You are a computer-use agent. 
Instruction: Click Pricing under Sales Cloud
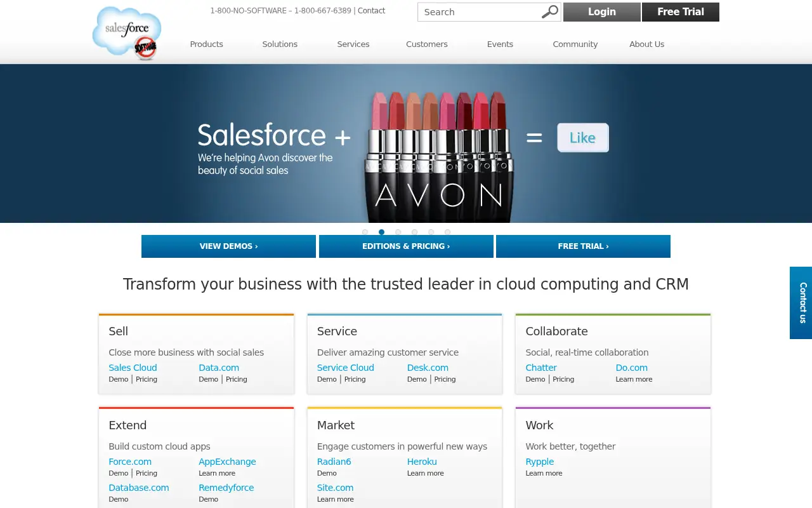point(147,379)
